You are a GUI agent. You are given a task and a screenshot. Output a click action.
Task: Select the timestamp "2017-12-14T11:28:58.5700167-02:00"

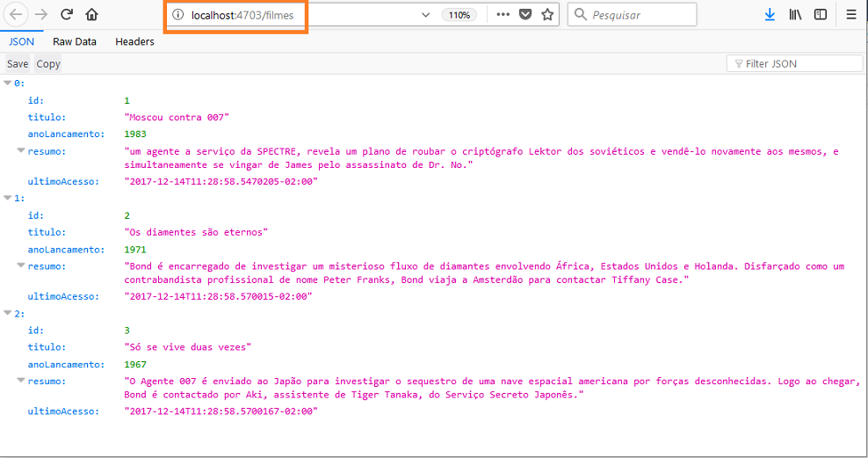pyautogui.click(x=221, y=411)
